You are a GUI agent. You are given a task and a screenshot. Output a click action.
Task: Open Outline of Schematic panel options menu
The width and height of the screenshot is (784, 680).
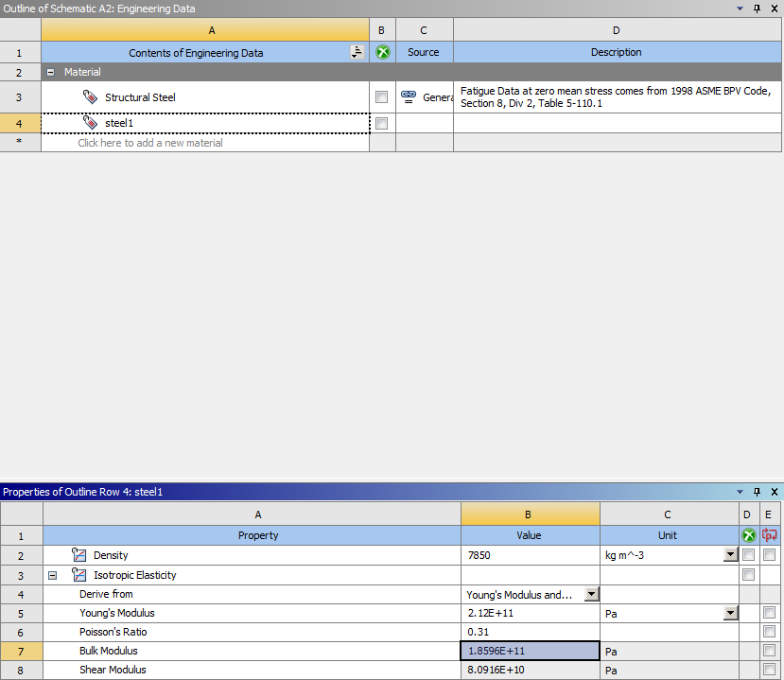(x=740, y=9)
